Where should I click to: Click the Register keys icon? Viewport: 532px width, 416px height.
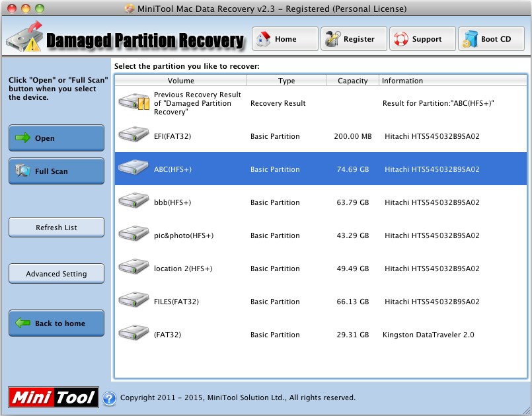click(x=332, y=39)
